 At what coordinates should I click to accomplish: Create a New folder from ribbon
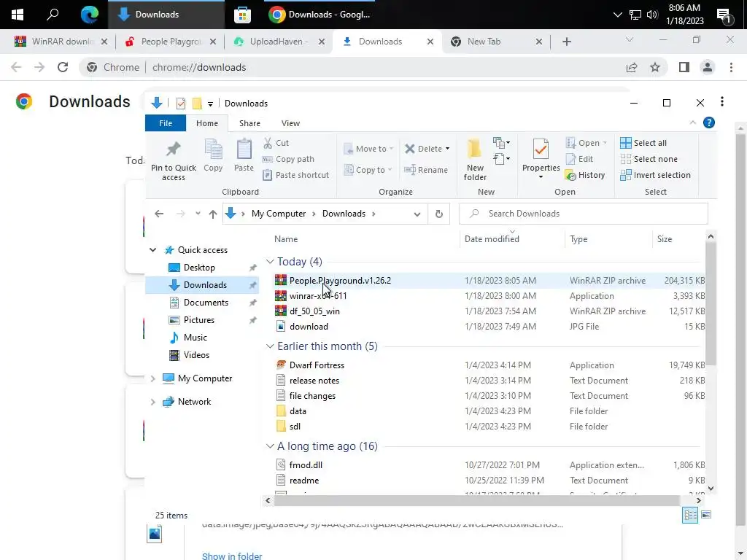click(475, 160)
